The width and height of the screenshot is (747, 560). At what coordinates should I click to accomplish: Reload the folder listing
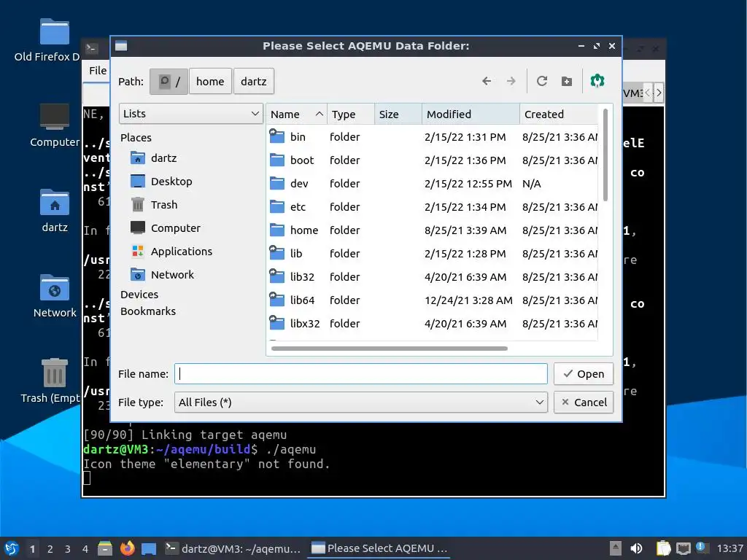click(x=542, y=81)
